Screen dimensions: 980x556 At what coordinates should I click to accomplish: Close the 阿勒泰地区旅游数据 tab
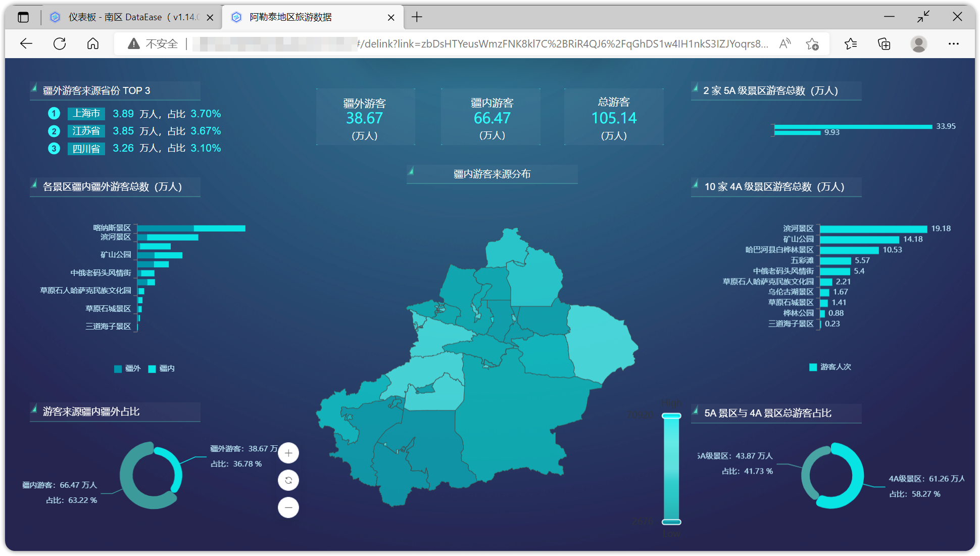point(391,18)
